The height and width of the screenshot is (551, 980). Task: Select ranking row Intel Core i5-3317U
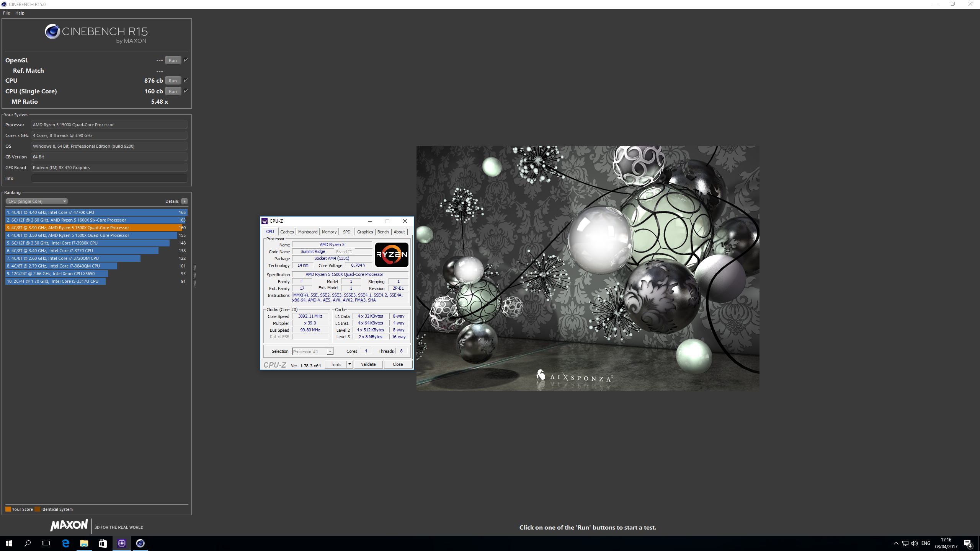click(x=96, y=281)
